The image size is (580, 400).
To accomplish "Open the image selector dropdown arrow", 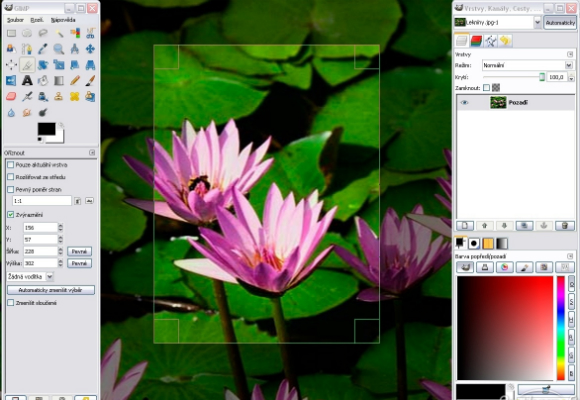I will point(537,23).
